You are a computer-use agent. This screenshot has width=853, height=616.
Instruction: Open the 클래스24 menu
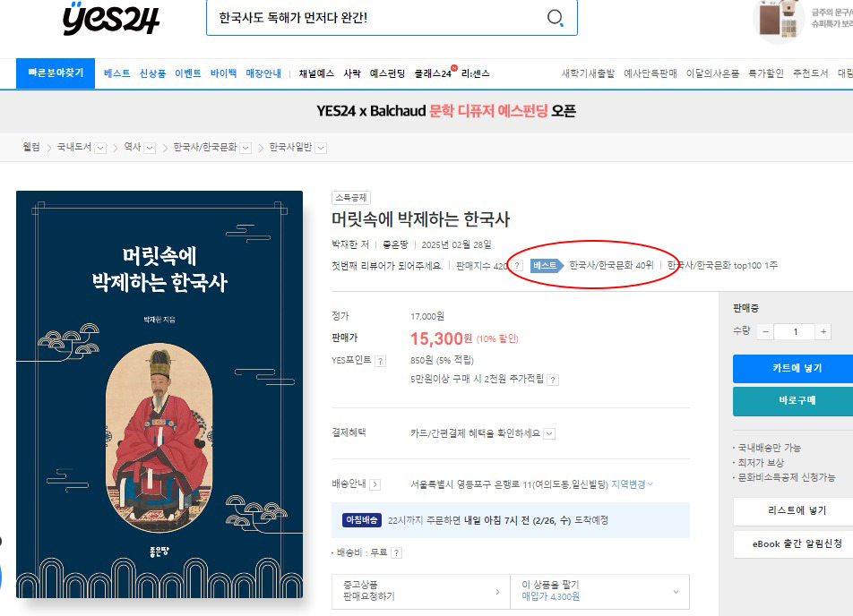tap(433, 73)
